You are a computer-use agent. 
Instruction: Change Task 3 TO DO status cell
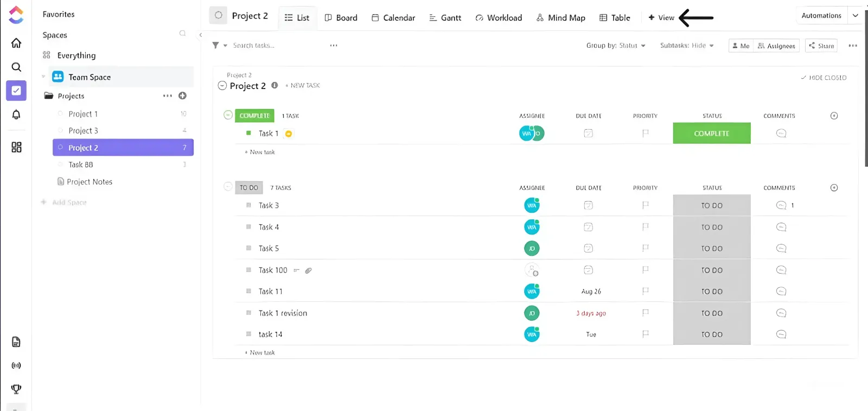(x=712, y=205)
